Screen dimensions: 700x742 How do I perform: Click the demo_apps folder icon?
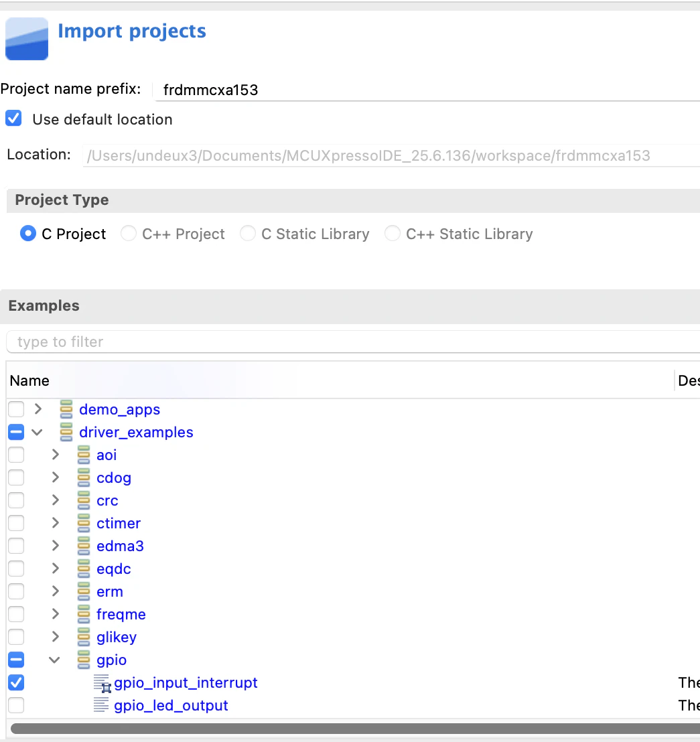[x=66, y=409]
